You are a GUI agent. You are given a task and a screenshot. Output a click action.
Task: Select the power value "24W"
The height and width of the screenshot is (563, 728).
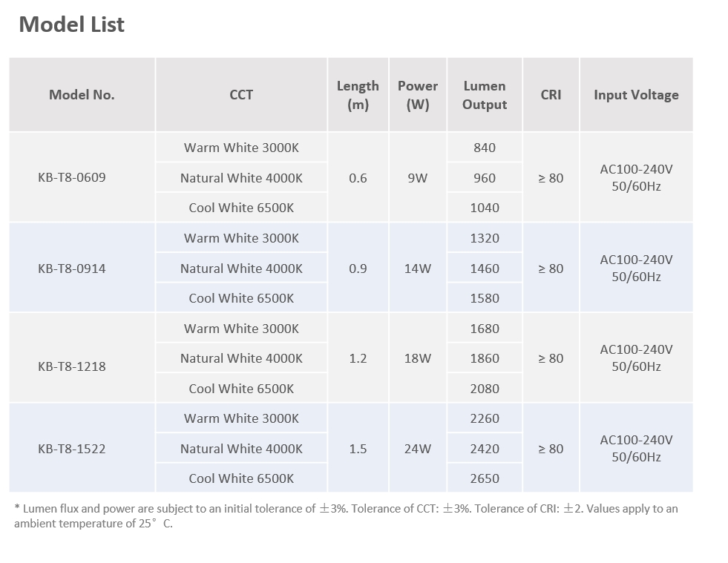[418, 449]
